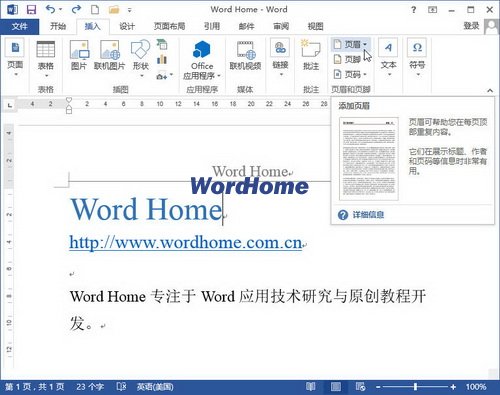
Task: Open the undo history dropdown arrow
Action: 61,10
